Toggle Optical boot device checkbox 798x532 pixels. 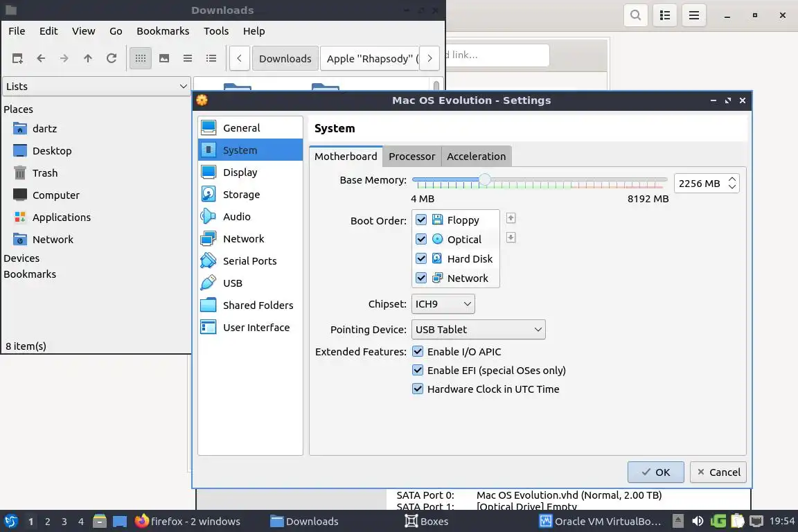pyautogui.click(x=421, y=239)
